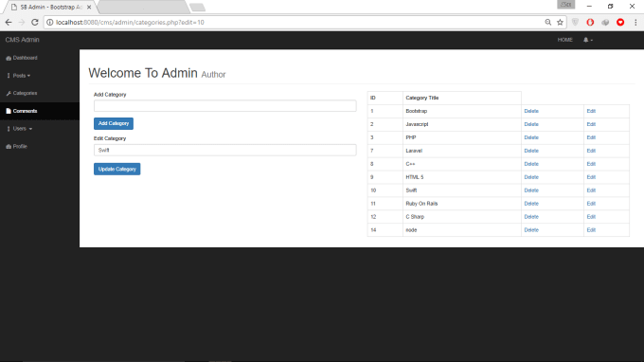
Task: Click the Welcome To Admin heading
Action: point(142,73)
